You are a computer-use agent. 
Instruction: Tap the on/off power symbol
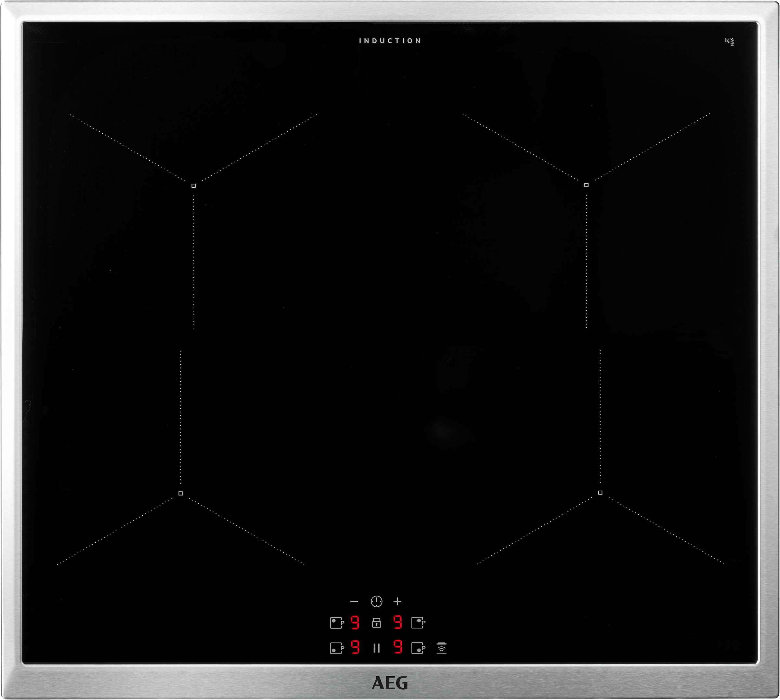376,601
